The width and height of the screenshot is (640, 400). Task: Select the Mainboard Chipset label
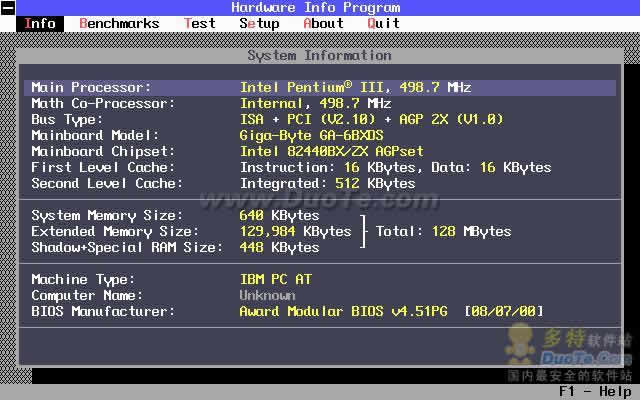pyautogui.click(x=103, y=151)
